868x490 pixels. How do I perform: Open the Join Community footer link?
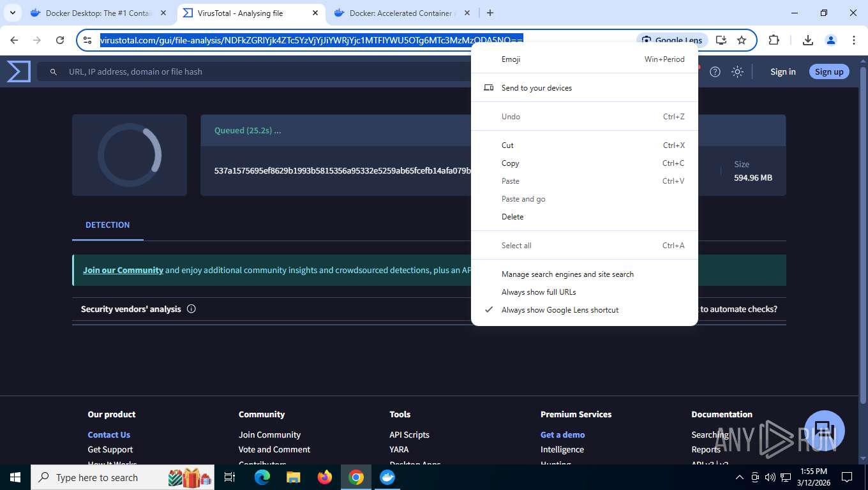coord(269,434)
